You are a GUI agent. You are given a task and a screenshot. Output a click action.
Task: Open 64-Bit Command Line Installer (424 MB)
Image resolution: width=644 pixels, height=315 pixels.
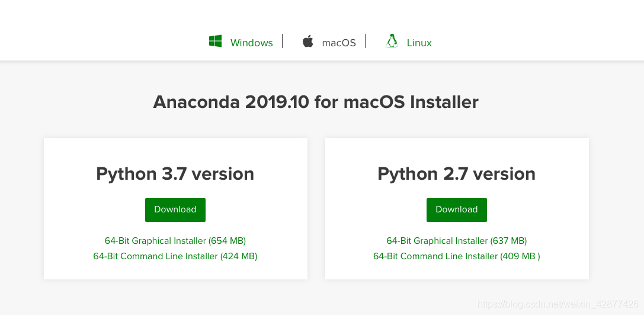[175, 256]
